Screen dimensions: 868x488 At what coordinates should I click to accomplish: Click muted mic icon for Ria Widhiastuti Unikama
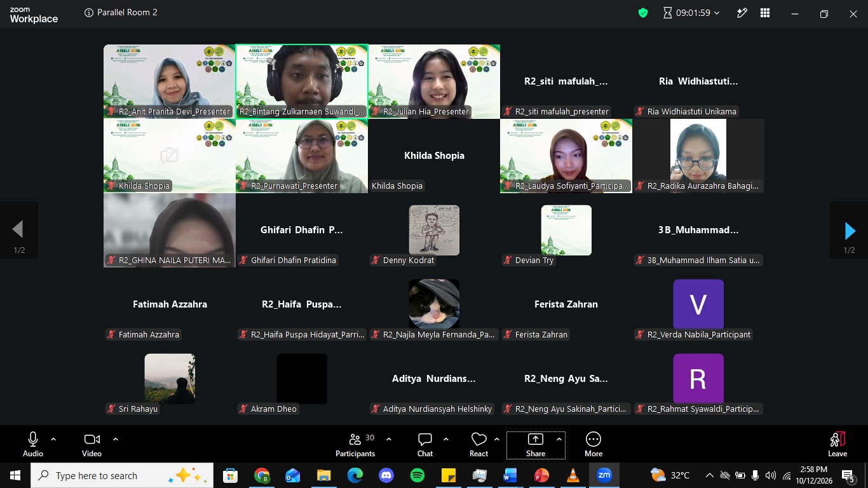(640, 112)
